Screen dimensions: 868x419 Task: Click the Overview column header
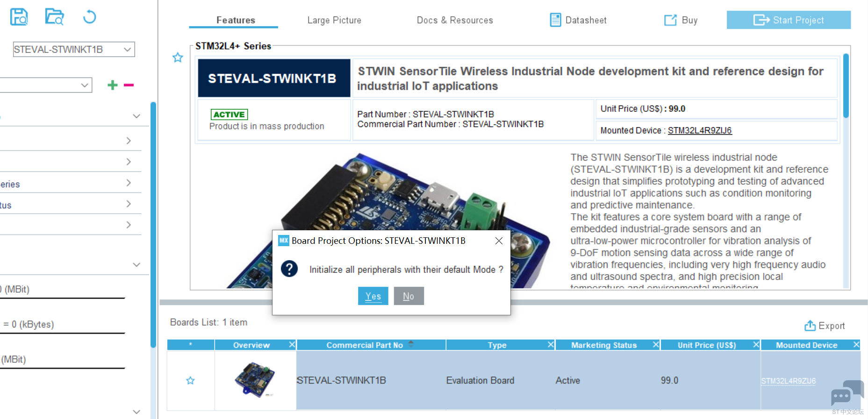[251, 345]
